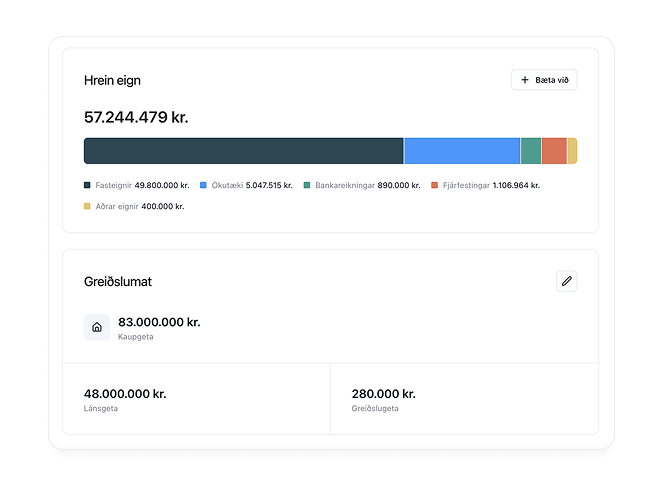
Task: Click the yellow Aðrar eignir legend swatch
Action: point(88,206)
